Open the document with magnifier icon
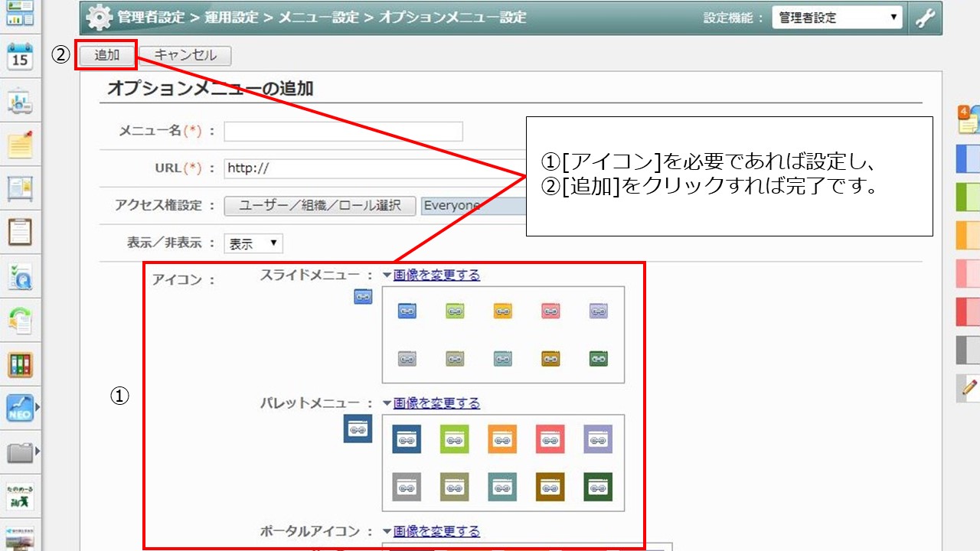This screenshot has width=980, height=551. [x=20, y=277]
